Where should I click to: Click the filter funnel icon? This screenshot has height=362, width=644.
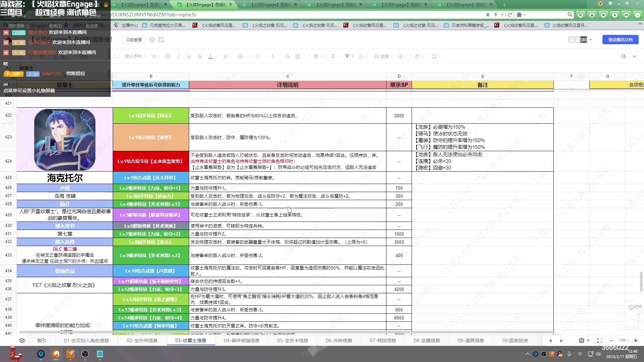click(x=347, y=56)
